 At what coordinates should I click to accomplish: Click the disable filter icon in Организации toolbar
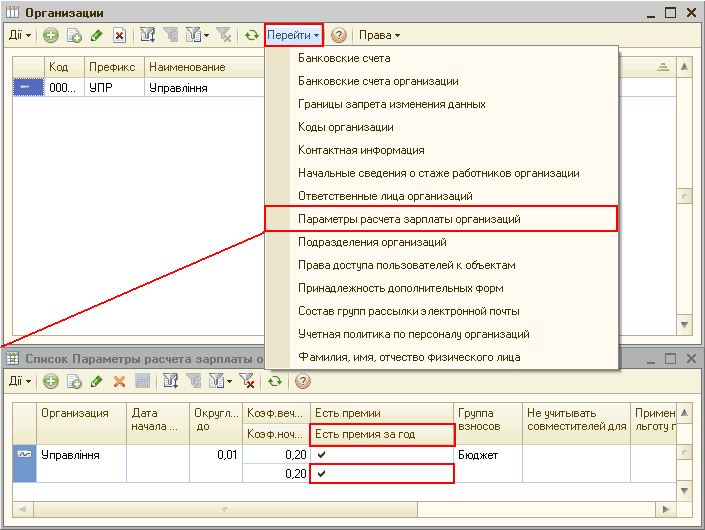(x=225, y=36)
